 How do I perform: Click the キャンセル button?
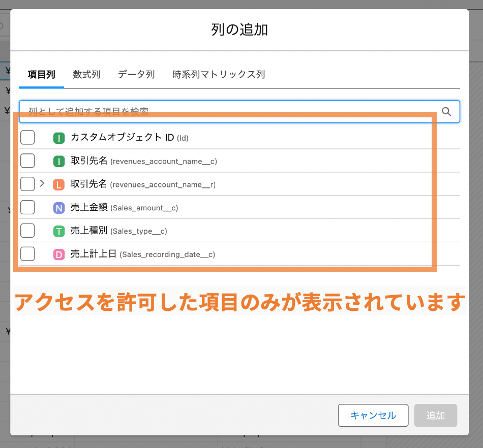[373, 415]
